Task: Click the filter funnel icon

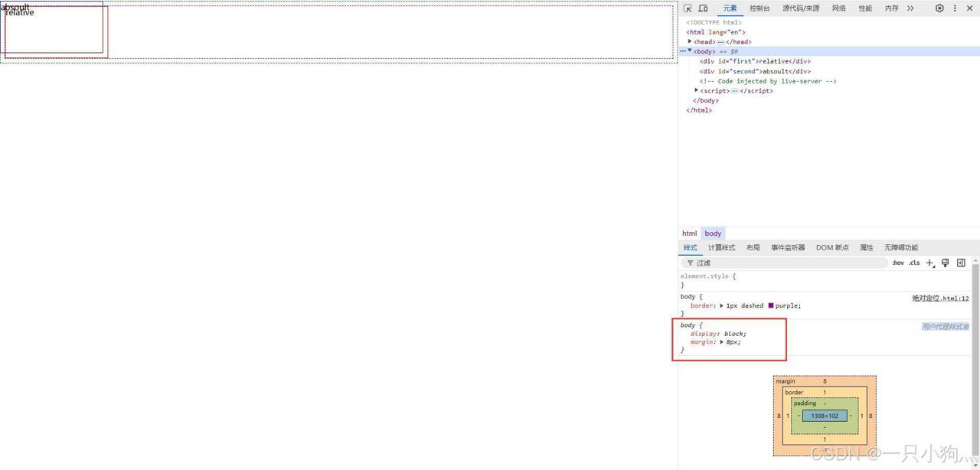Action: (x=690, y=263)
